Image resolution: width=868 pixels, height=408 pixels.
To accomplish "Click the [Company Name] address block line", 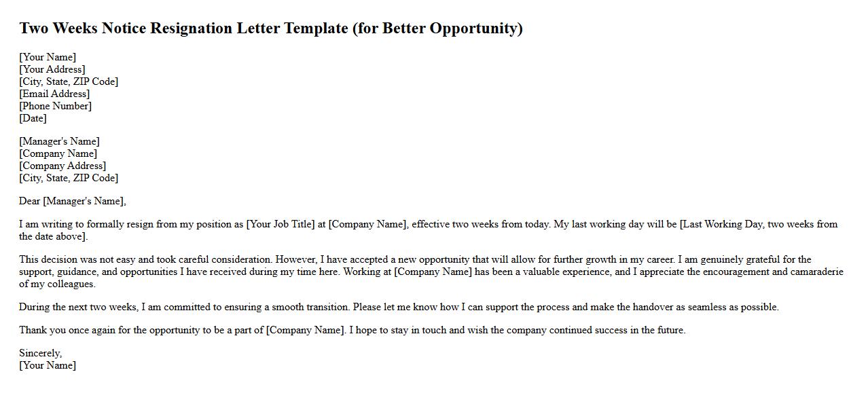I will click(58, 153).
